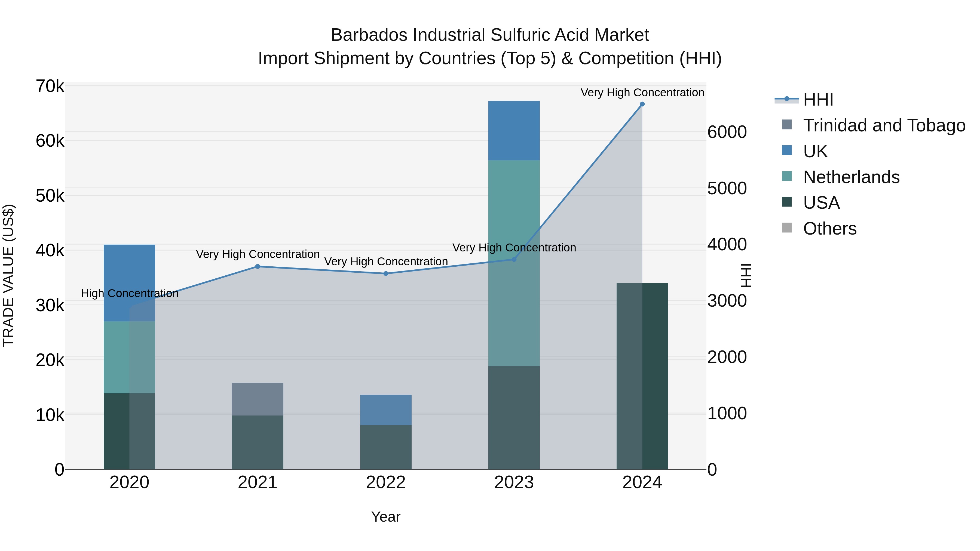
Task: Click the subtitle 'Import Shipment by Countries (Top 5)'
Action: 408,59
